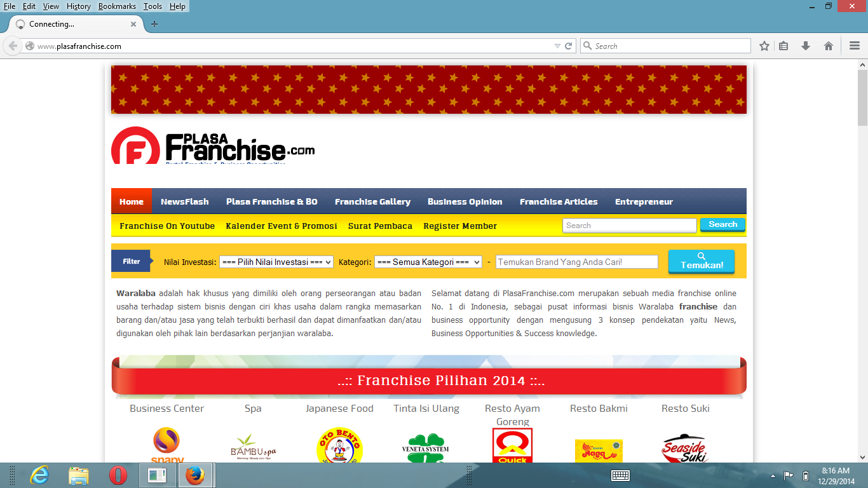Open Franchise On Youtube link
The image size is (868, 488).
pyautogui.click(x=167, y=226)
